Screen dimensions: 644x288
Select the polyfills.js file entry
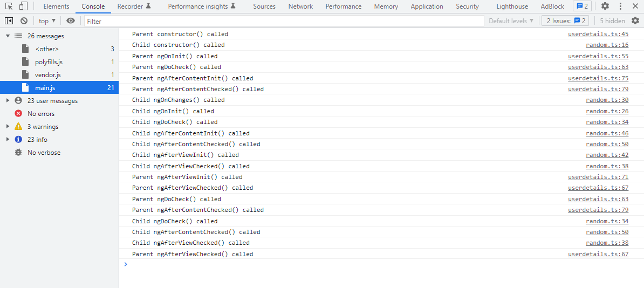point(59,62)
